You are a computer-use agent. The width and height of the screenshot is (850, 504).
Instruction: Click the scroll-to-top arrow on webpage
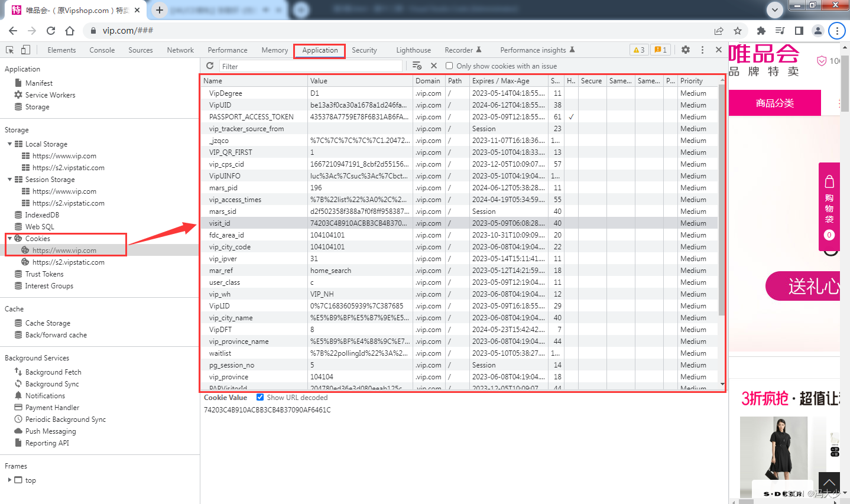pos(829,483)
